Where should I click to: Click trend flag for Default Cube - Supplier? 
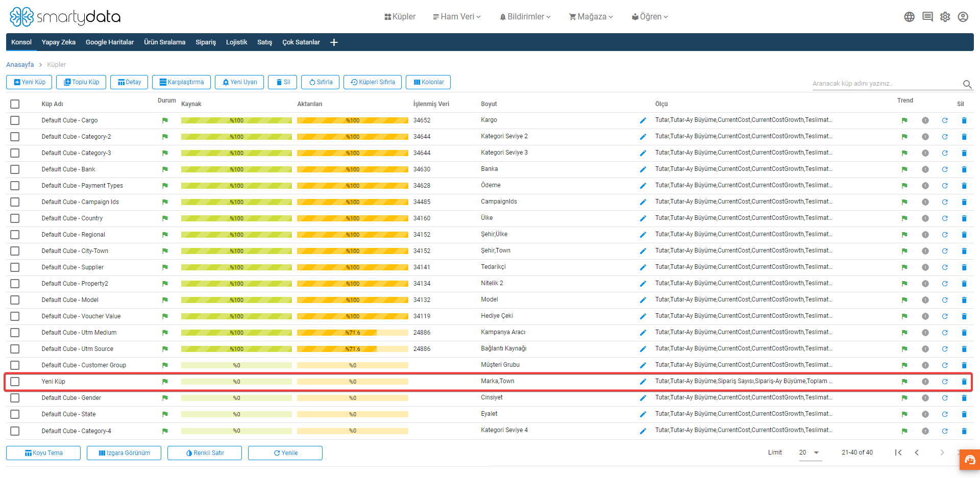click(x=904, y=267)
